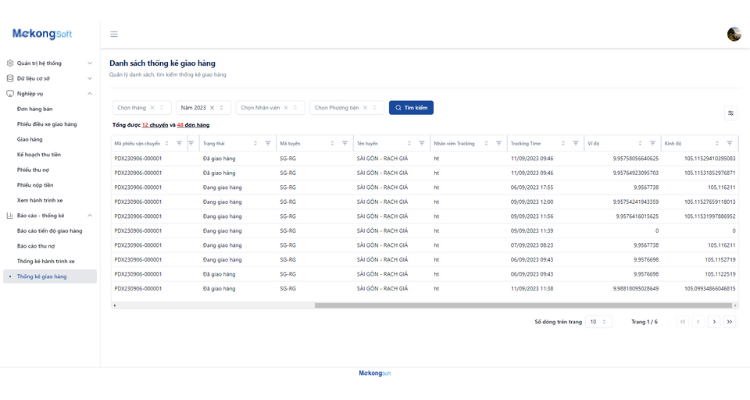750x400 pixels.
Task: Go to next page arrow
Action: (714, 322)
